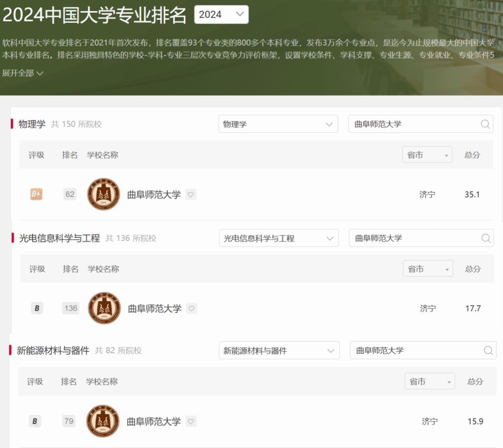Click search icon in 光电信息科学与工程 search box
The width and height of the screenshot is (503, 448).
tap(486, 238)
